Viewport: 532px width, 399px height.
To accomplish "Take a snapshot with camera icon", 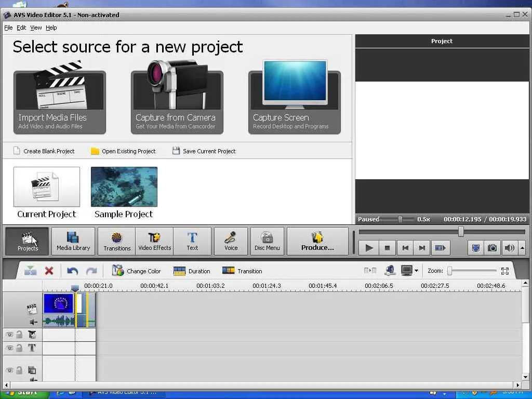I will pyautogui.click(x=493, y=248).
